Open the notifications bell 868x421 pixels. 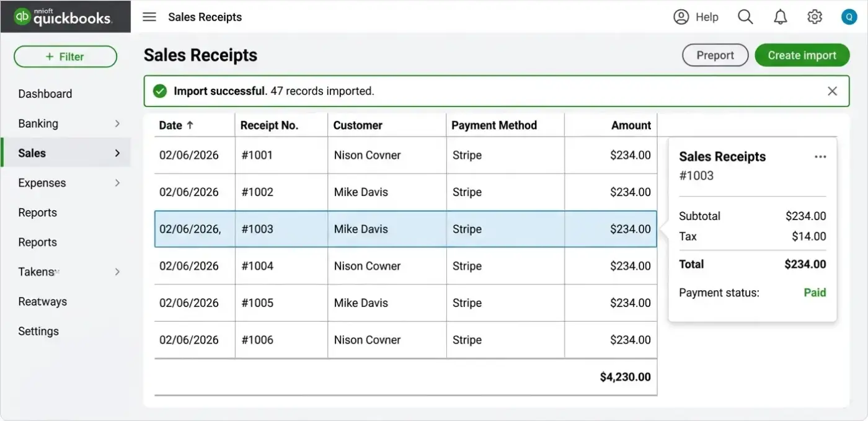[x=781, y=17]
